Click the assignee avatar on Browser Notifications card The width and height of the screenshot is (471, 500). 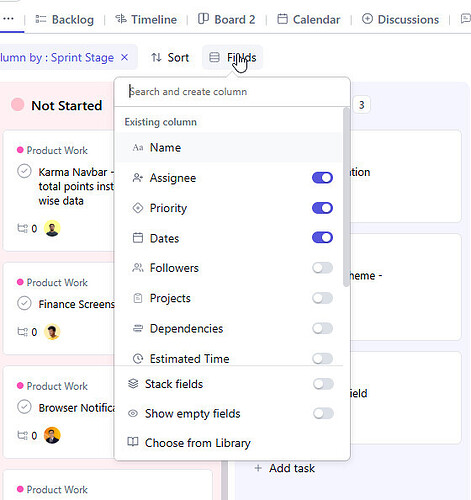[52, 435]
